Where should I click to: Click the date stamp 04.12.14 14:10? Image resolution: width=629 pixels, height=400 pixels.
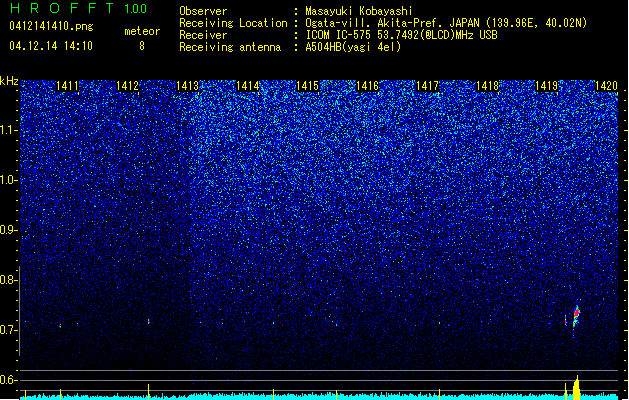(x=51, y=46)
